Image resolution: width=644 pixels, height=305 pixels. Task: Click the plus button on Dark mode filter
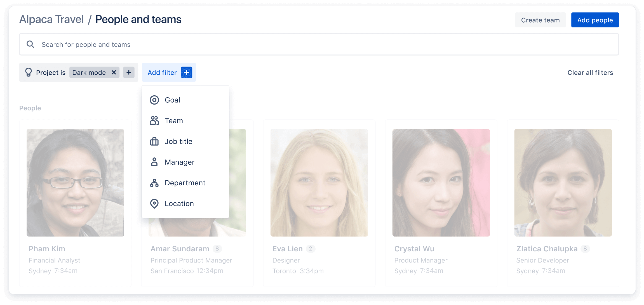coord(129,72)
